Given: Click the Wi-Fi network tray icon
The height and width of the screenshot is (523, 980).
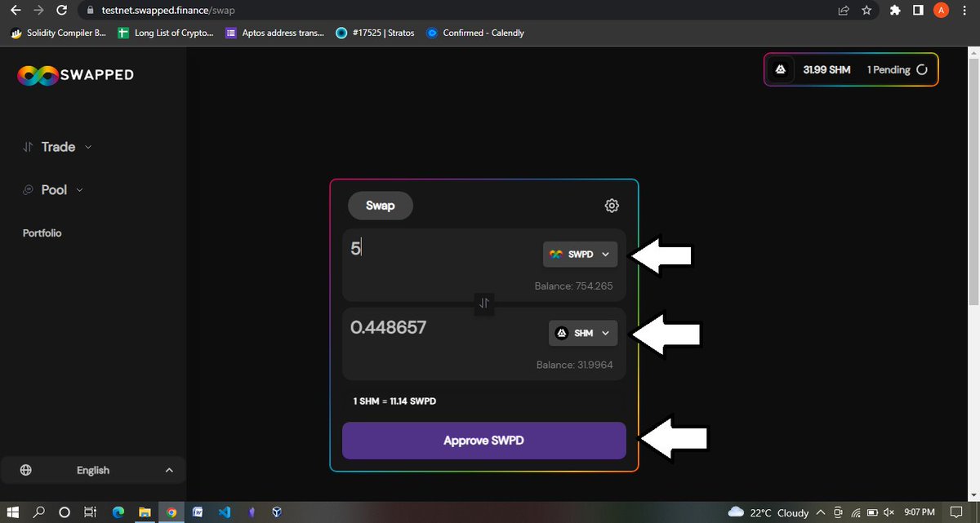Looking at the screenshot, I should tap(855, 512).
